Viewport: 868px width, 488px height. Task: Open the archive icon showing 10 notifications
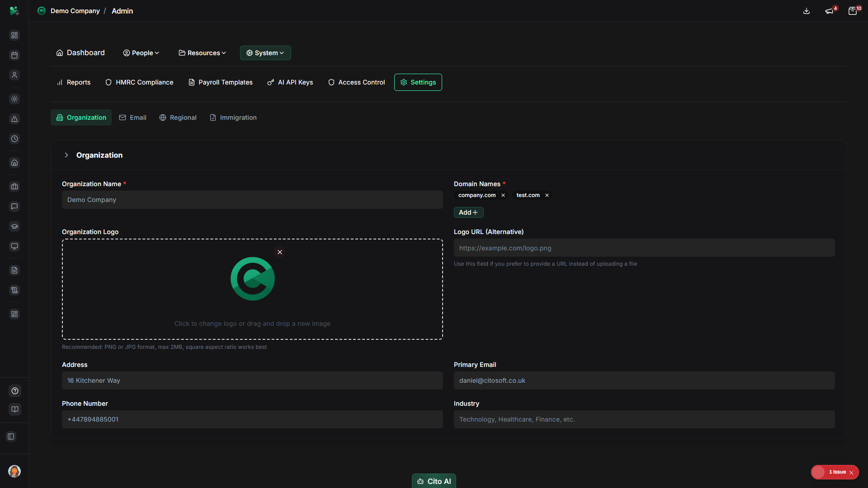tap(853, 11)
